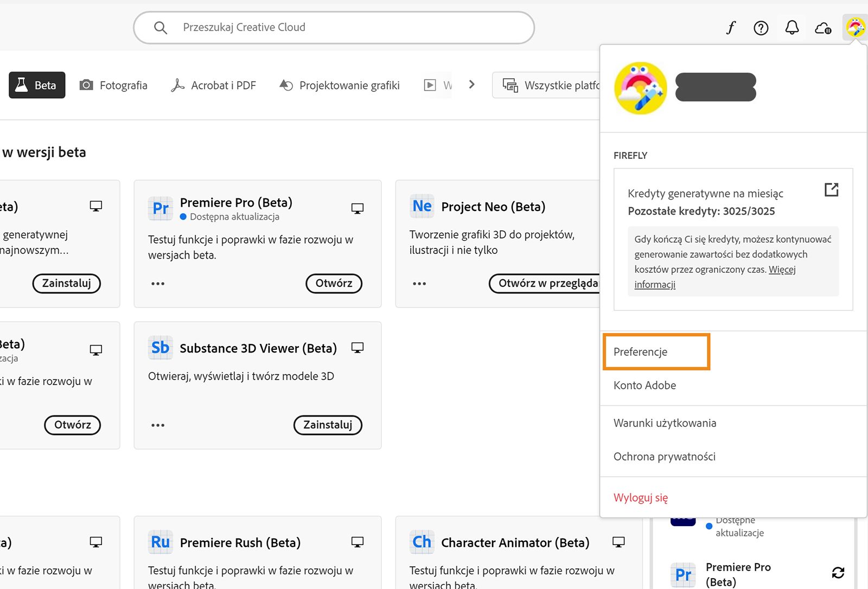Click the profile avatar in top bar
The width and height of the screenshot is (868, 589).
coord(856,27)
